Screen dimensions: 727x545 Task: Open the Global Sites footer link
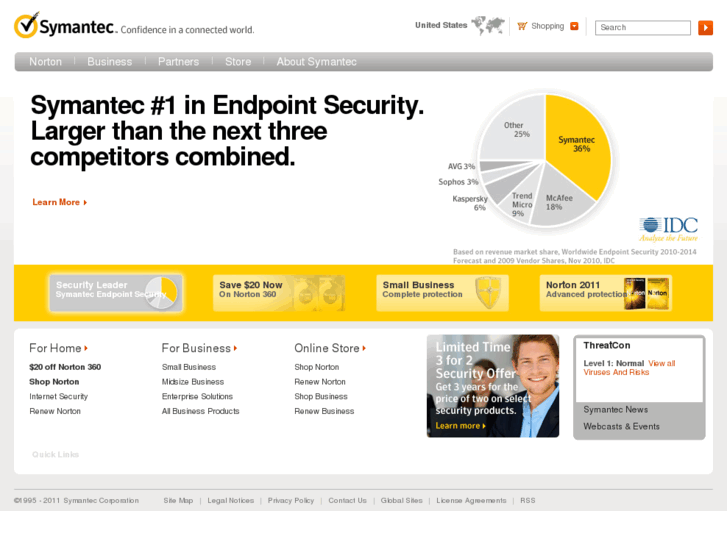[402, 500]
